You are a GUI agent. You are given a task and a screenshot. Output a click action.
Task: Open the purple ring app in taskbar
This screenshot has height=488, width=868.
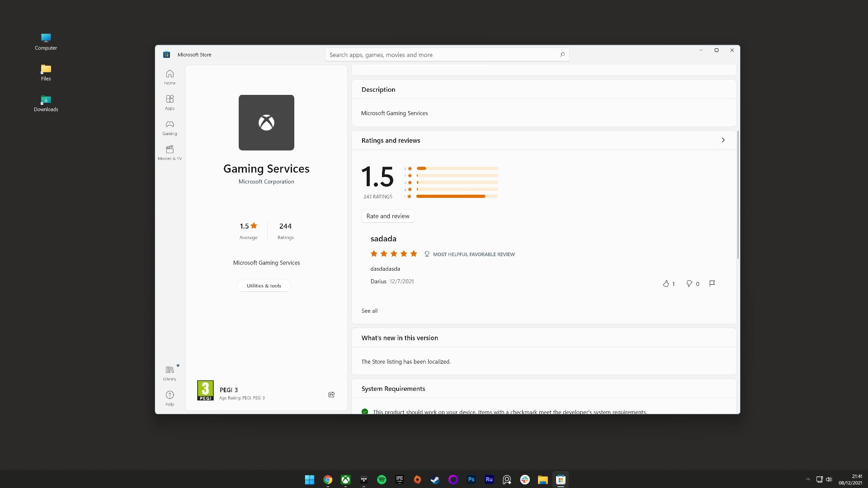453,479
